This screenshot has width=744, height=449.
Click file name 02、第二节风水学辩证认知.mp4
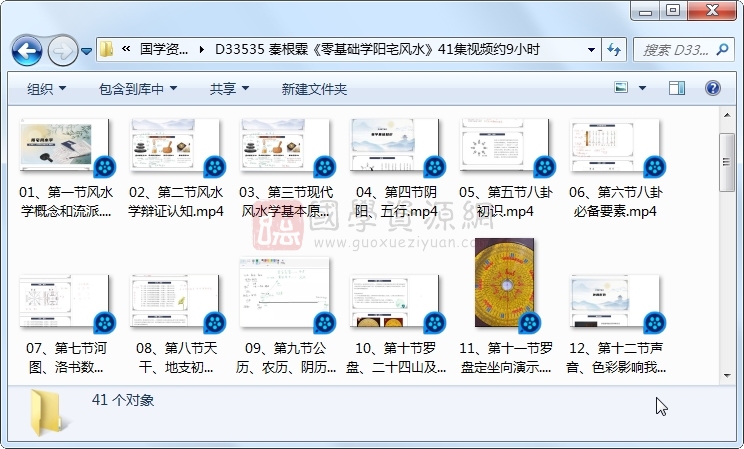[176, 201]
